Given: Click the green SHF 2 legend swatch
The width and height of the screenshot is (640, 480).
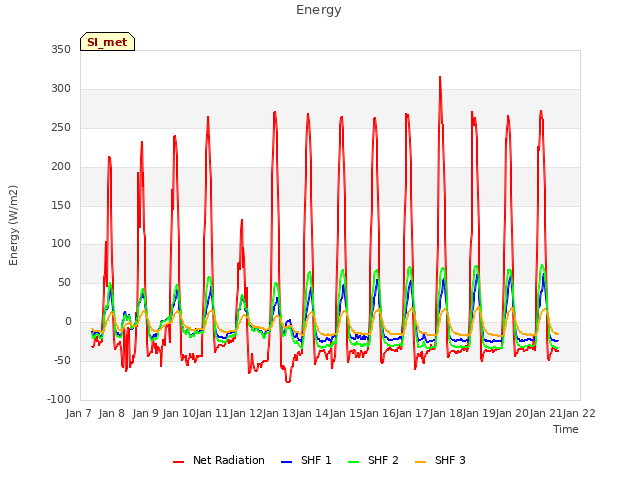Looking at the screenshot, I should (x=353, y=462).
